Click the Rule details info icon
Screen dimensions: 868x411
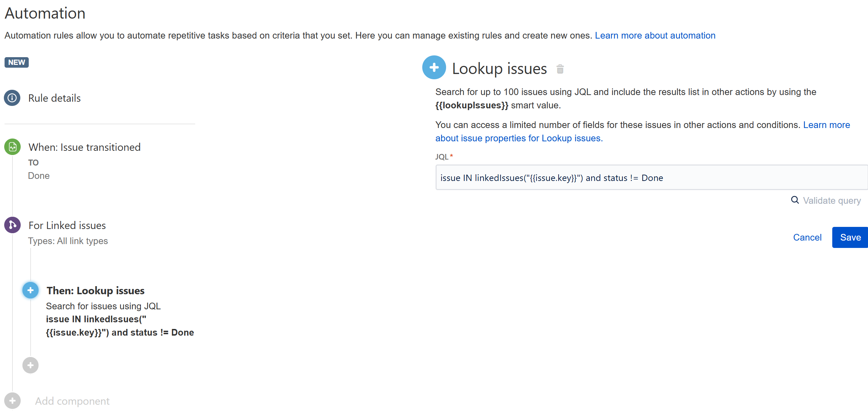pos(12,98)
